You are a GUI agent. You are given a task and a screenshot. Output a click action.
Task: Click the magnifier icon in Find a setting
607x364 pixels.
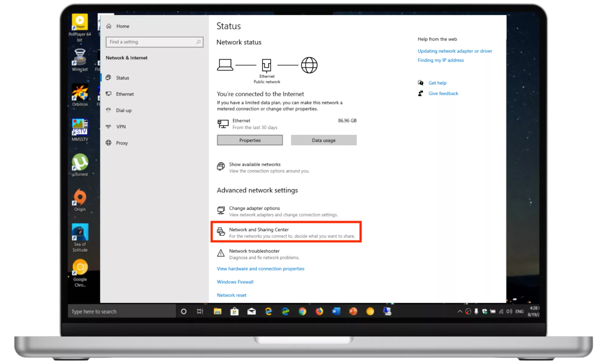pyautogui.click(x=198, y=42)
